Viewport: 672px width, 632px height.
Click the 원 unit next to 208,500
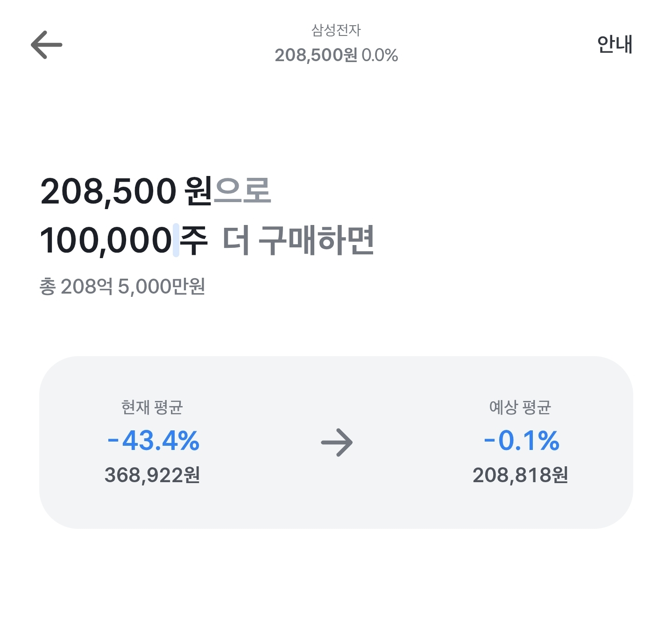[x=199, y=191]
